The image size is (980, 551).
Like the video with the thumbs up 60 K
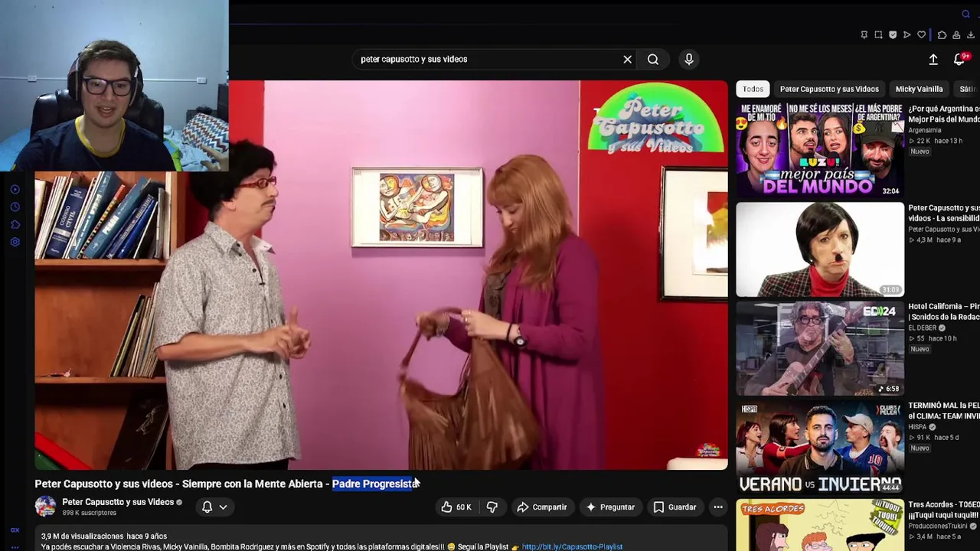click(x=456, y=507)
